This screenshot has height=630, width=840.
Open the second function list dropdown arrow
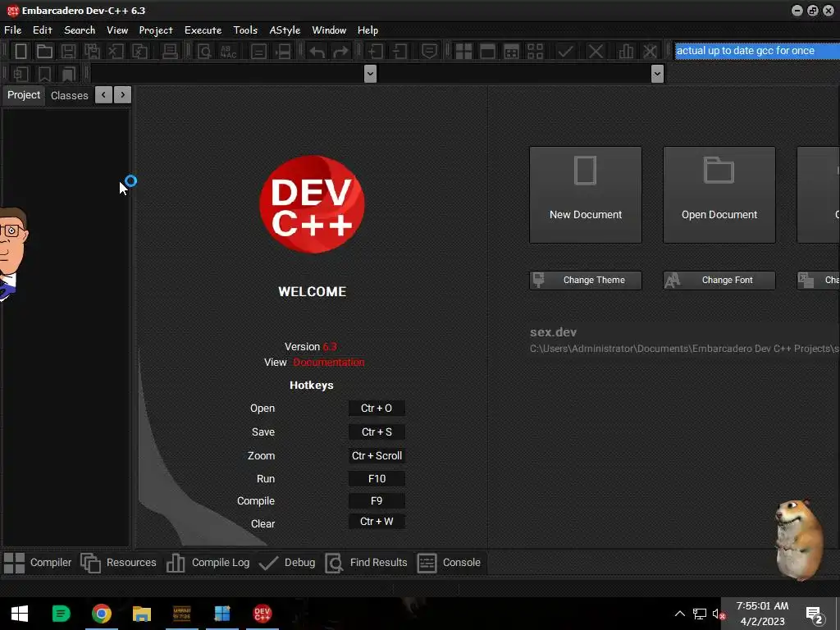(x=657, y=73)
